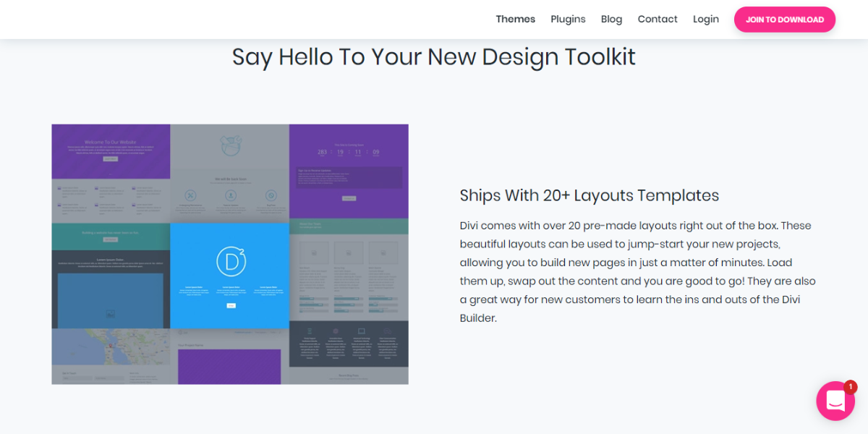Open the chat widget icon

835,401
